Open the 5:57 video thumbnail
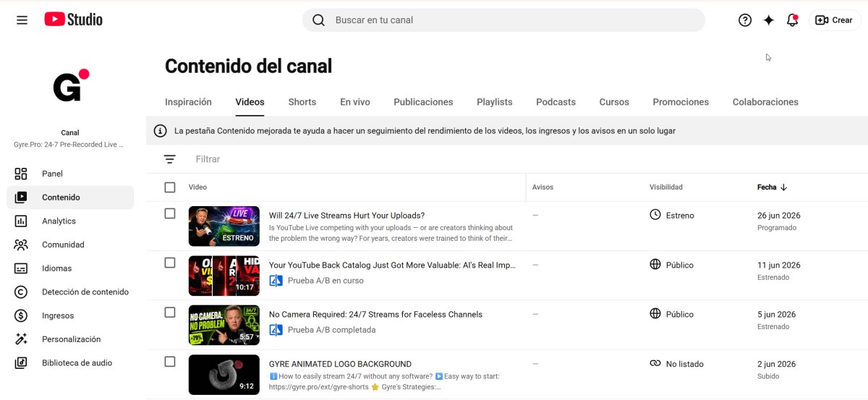 (x=224, y=325)
